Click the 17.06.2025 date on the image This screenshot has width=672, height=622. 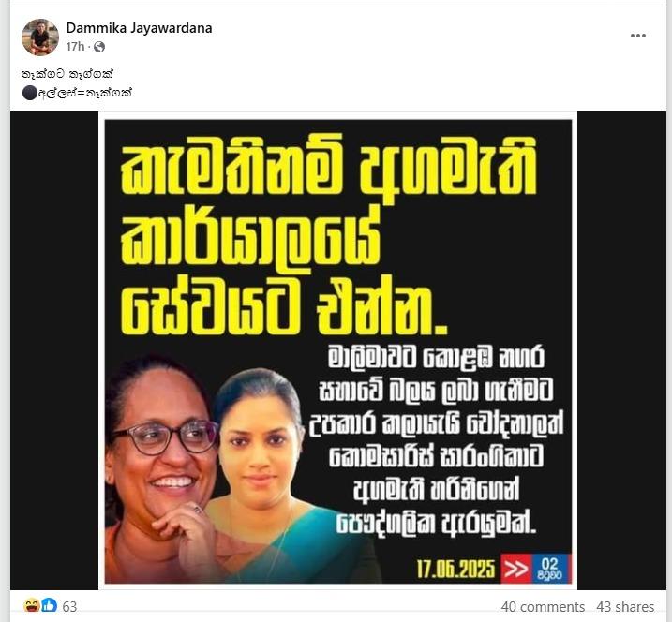(x=455, y=569)
